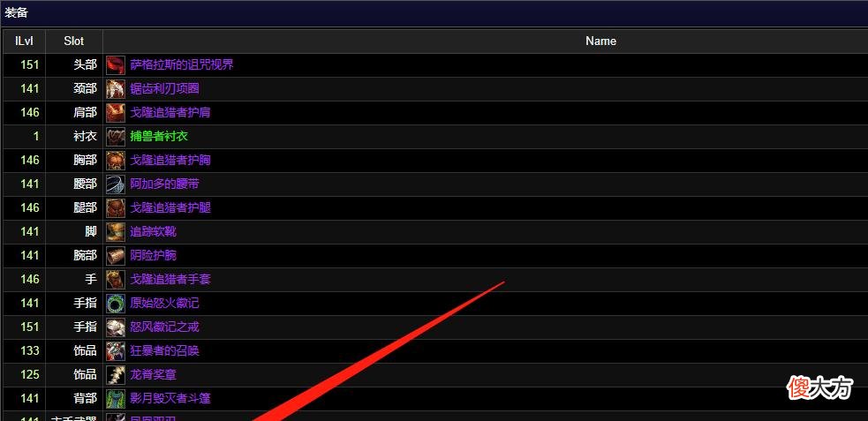Select the 胸部 slot cell

[74, 160]
